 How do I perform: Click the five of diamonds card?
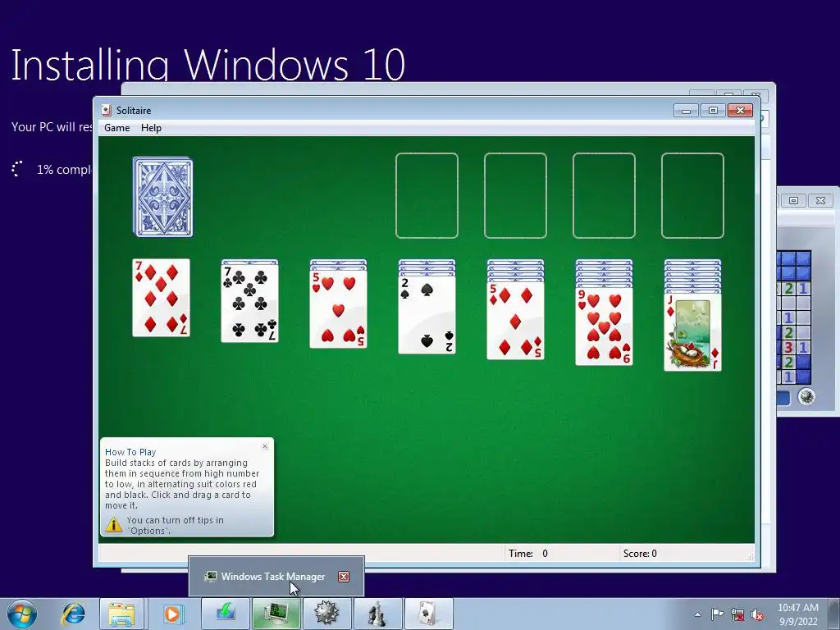tap(515, 321)
